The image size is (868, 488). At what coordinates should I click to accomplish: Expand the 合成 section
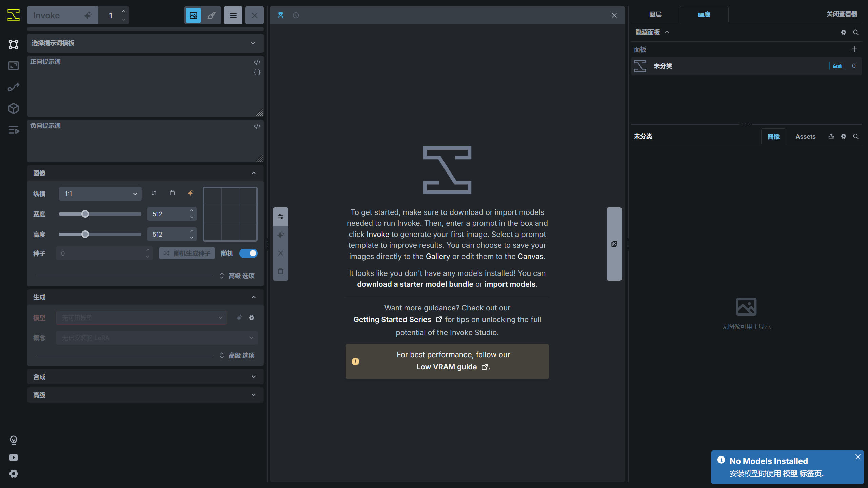coord(145,377)
